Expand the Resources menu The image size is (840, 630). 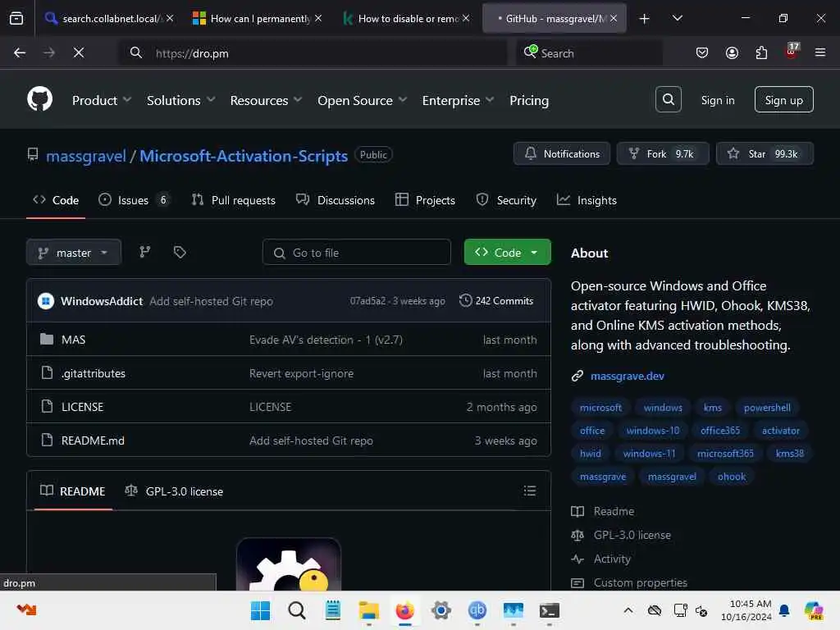(267, 100)
